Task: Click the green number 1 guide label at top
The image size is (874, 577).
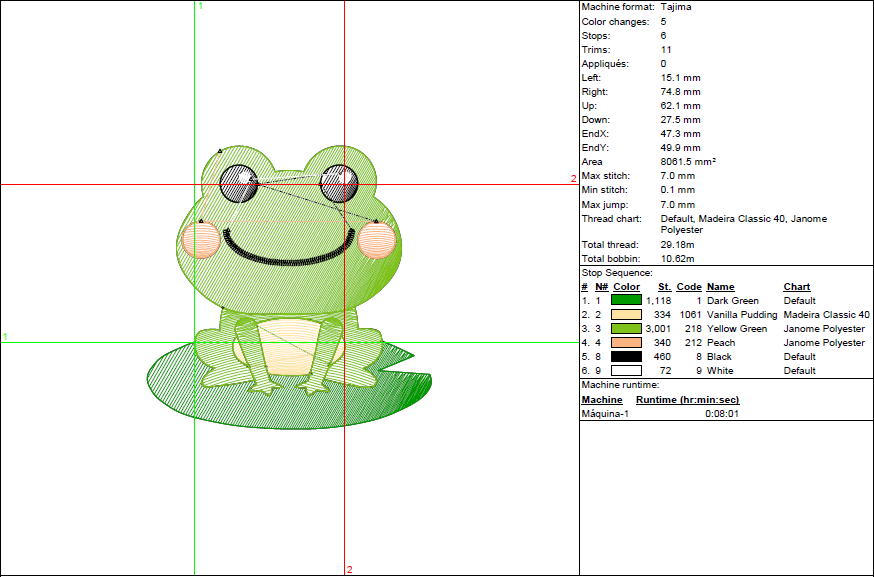Action: [x=201, y=6]
